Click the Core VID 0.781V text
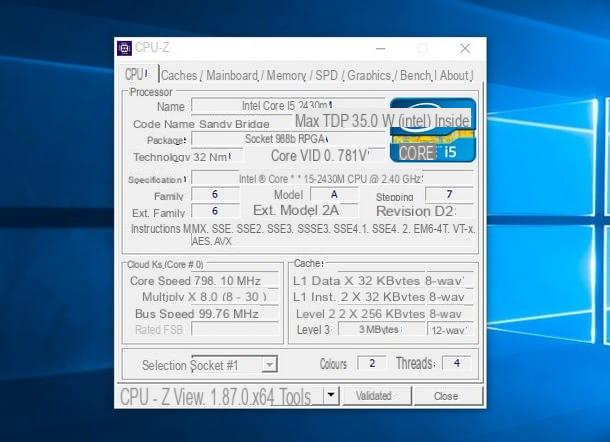This screenshot has height=442, width=610. click(x=319, y=156)
